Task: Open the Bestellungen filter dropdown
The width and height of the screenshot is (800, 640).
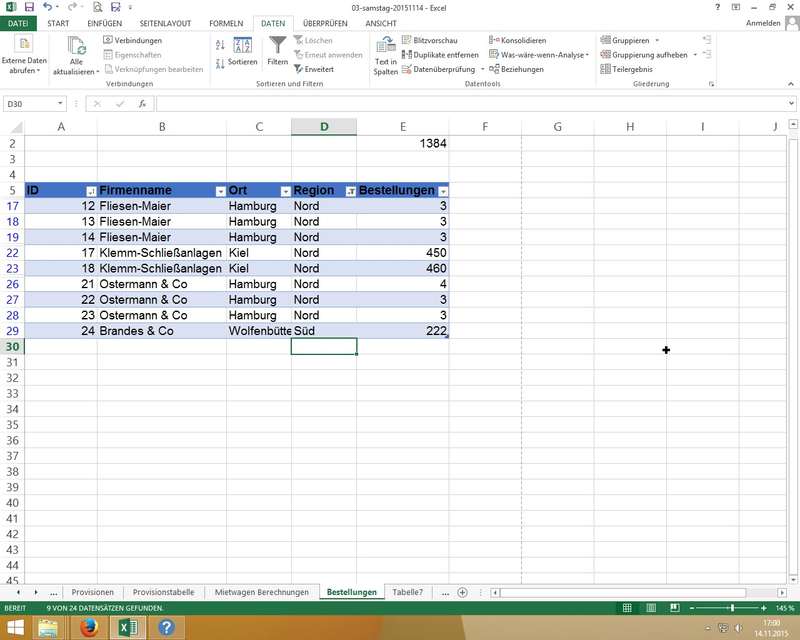Action: pos(443,191)
